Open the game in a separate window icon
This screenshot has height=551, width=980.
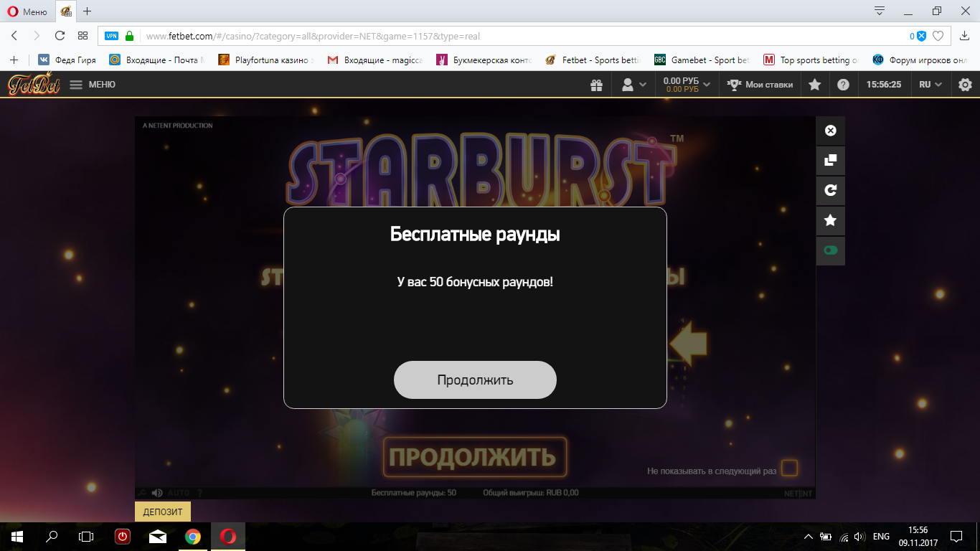coord(831,161)
